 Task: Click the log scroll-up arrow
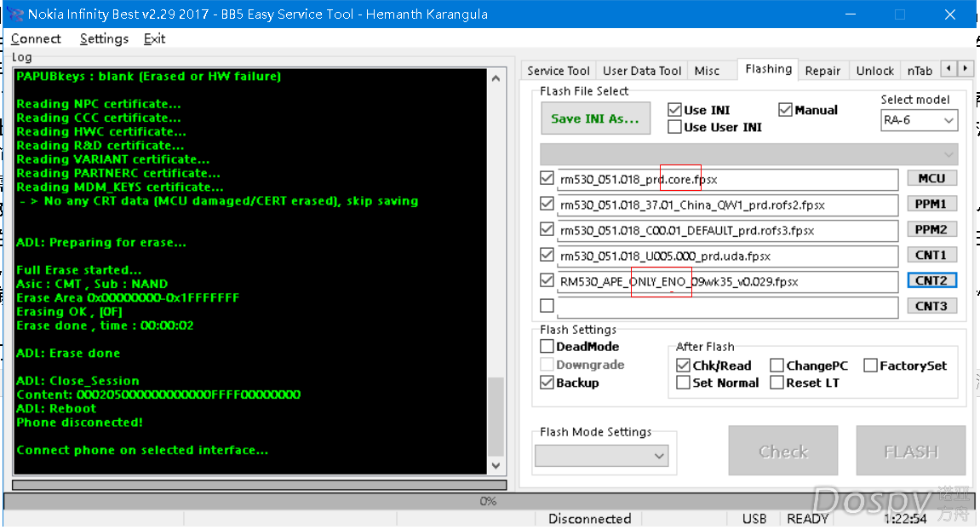pos(496,79)
